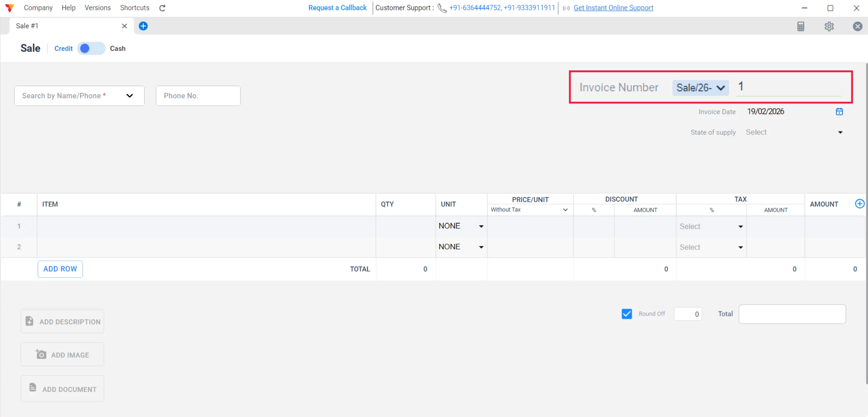Click the ADD DOCUMENT button
Screen dimensions: 868x417
(62, 389)
